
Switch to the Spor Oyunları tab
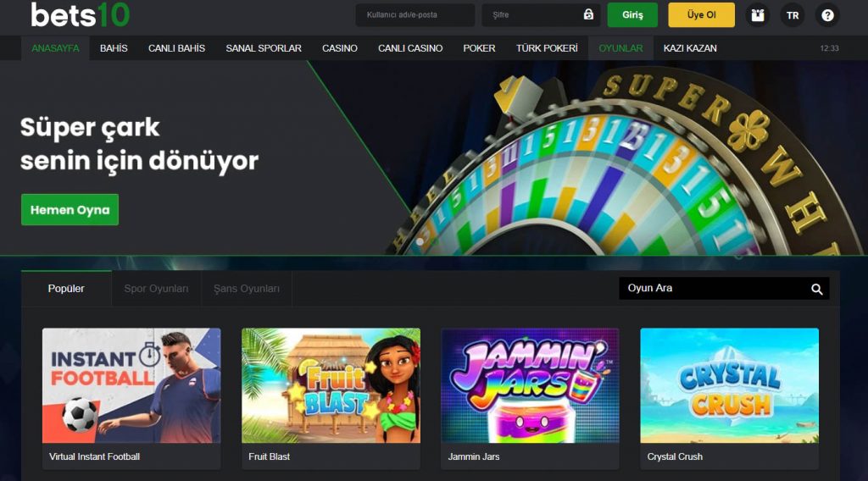coord(156,289)
